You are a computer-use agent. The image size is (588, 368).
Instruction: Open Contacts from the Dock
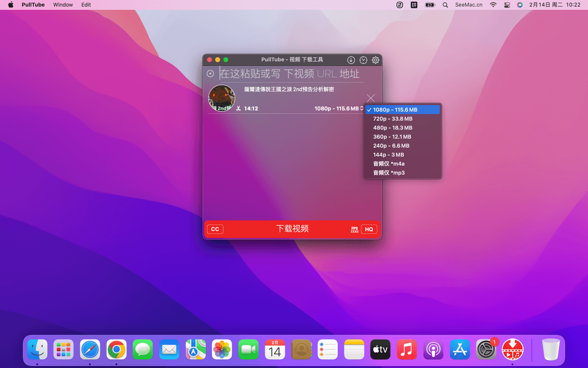click(x=301, y=350)
